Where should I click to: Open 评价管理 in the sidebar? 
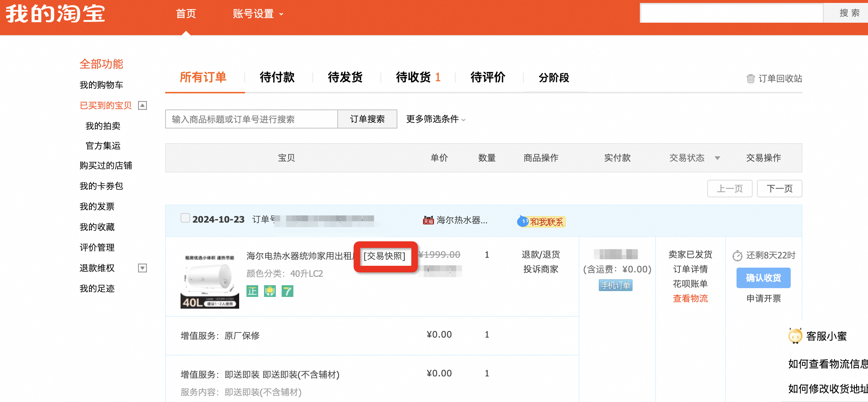(97, 248)
